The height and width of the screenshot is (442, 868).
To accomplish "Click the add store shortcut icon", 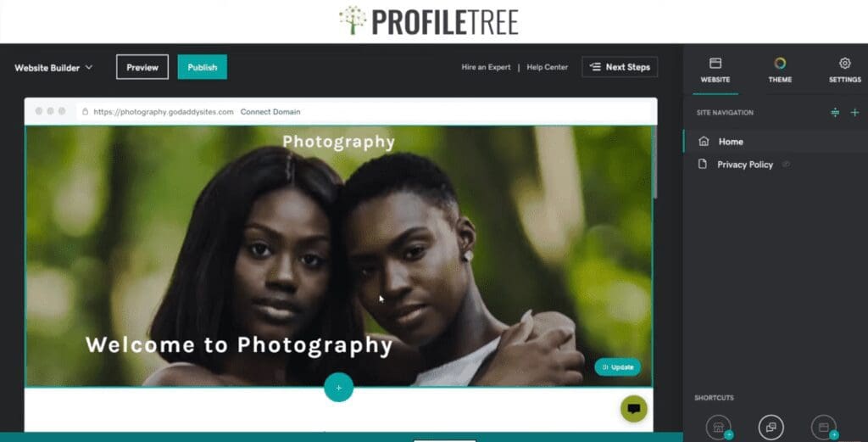I will (x=719, y=428).
